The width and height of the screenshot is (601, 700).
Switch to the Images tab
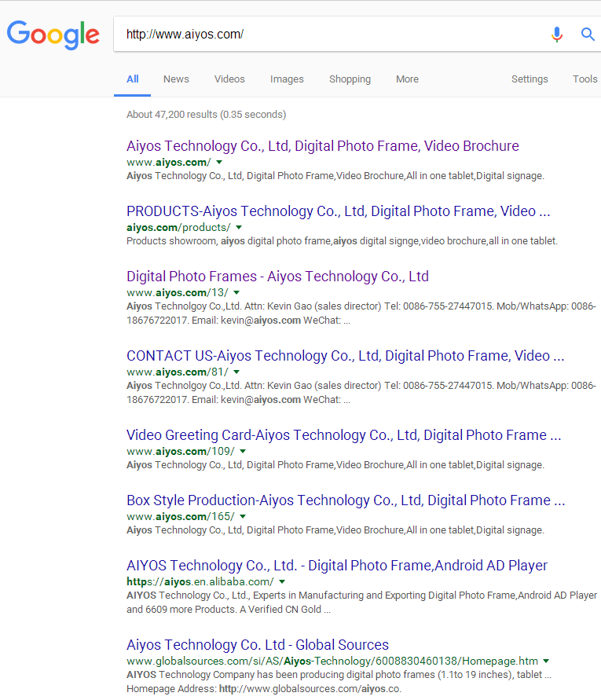(x=287, y=79)
